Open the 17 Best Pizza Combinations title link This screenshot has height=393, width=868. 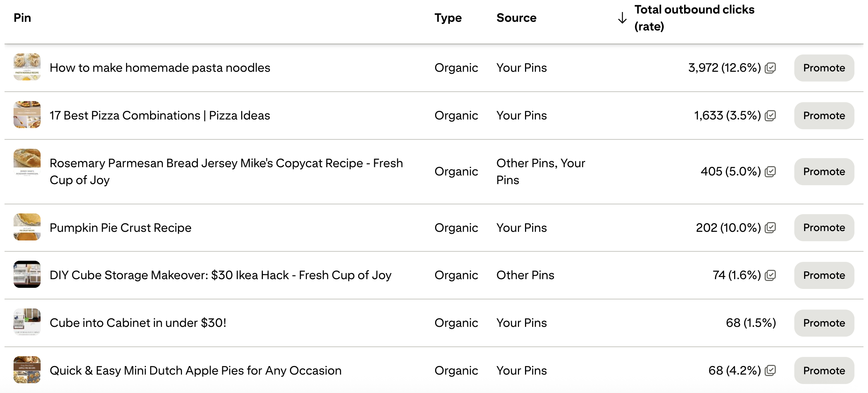point(160,115)
